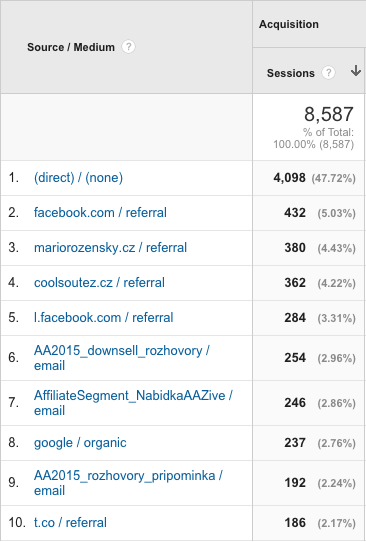366x542 pixels.
Task: Sort by the Sessions column header
Action: [291, 73]
